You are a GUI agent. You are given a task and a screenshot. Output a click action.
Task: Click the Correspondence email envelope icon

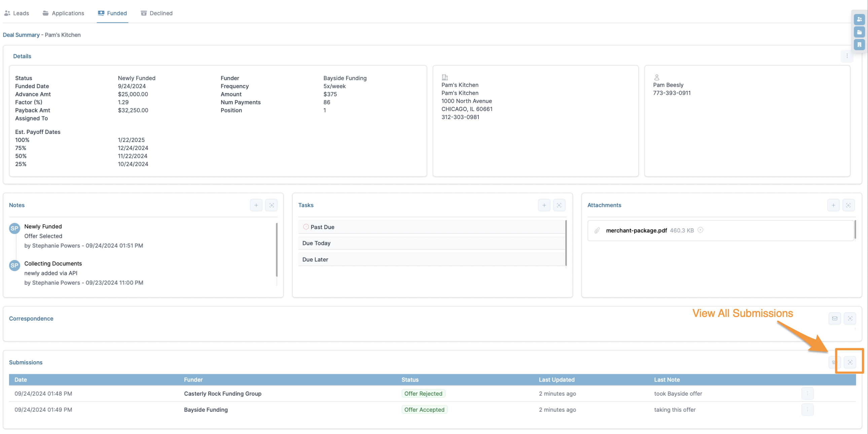835,318
